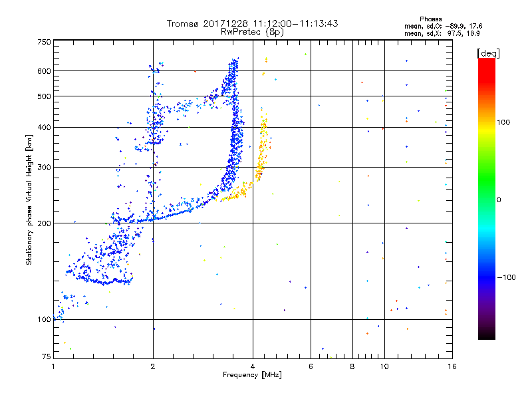Click the y-axis tick label '600'
The width and height of the screenshot is (532, 399).
44,71
